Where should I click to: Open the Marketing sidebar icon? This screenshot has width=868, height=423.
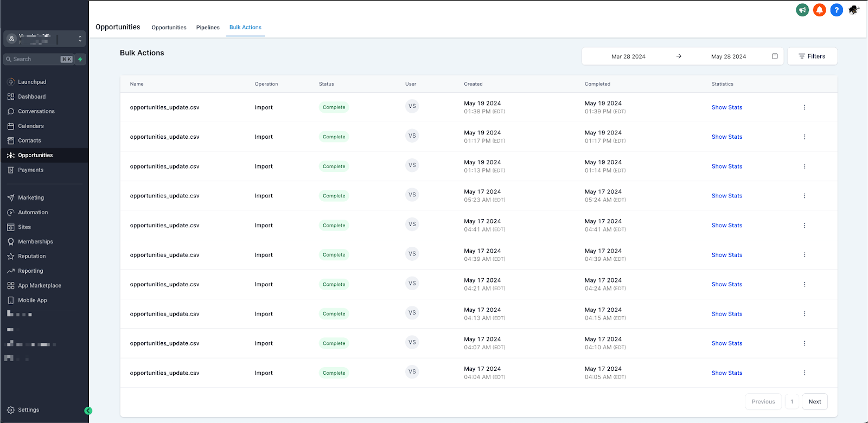(11, 197)
